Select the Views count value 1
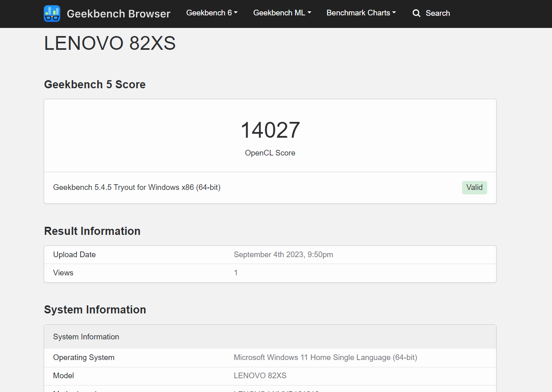Viewport: 552px width, 392px height. (x=236, y=273)
